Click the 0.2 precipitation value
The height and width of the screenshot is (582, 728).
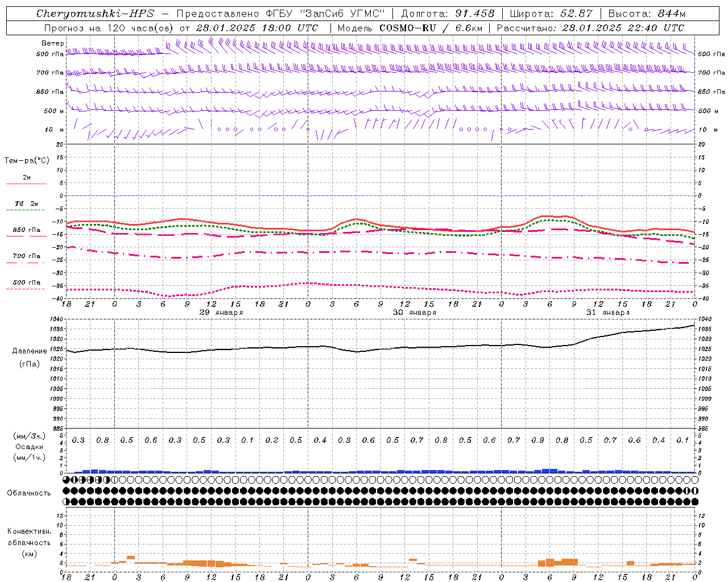[272, 440]
